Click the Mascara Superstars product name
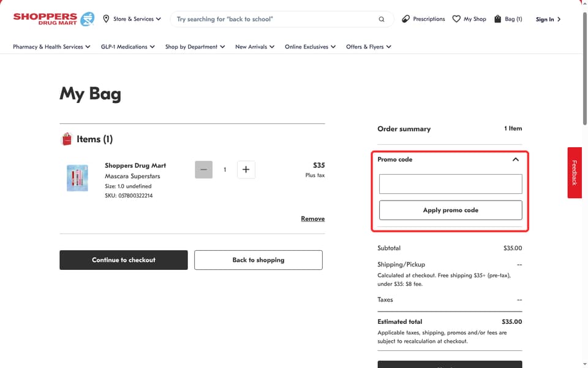Viewport: 588px width, 368px height. click(x=132, y=176)
